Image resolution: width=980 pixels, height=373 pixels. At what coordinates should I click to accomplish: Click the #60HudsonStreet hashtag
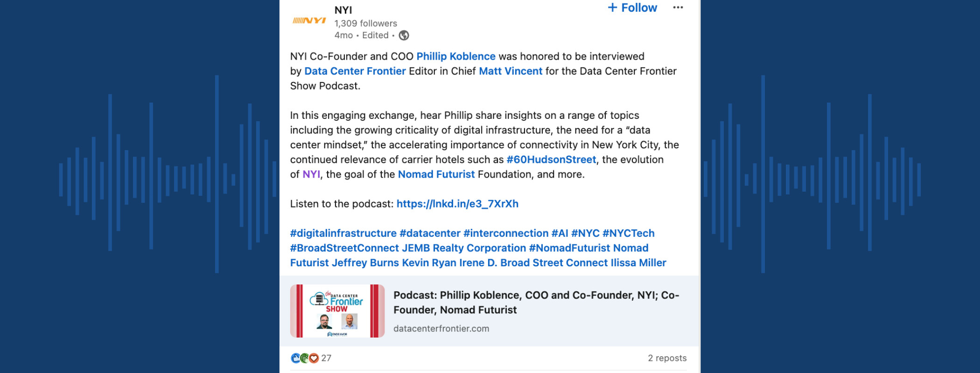[551, 160]
